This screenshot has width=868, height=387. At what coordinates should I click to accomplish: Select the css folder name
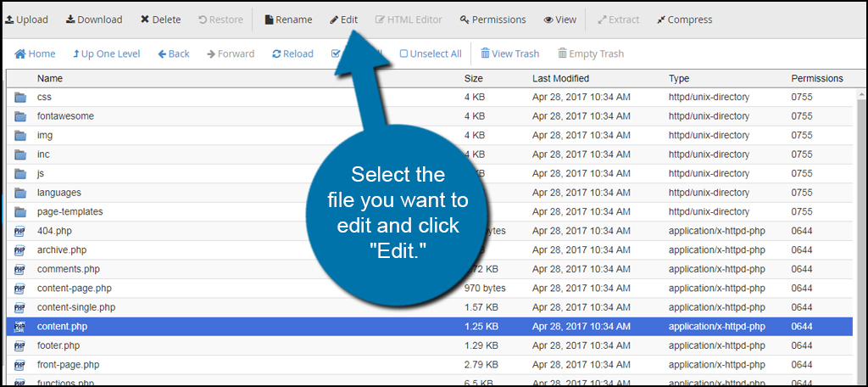(x=44, y=97)
